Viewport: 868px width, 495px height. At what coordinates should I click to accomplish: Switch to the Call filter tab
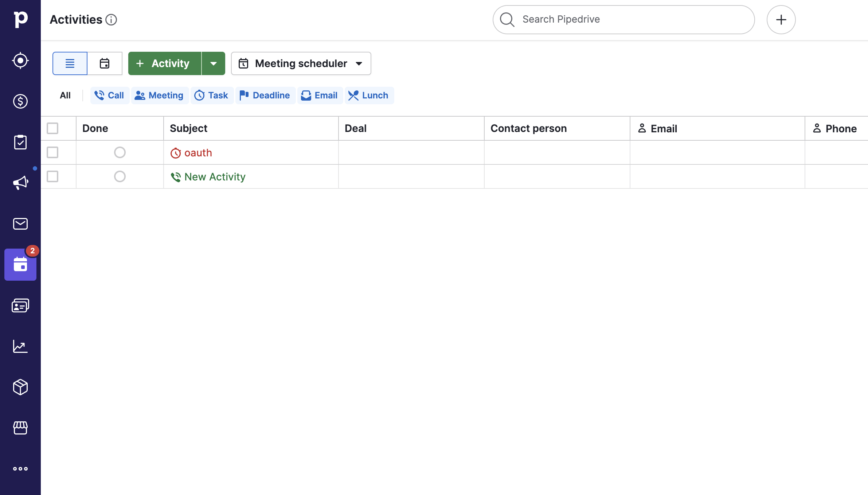[109, 95]
